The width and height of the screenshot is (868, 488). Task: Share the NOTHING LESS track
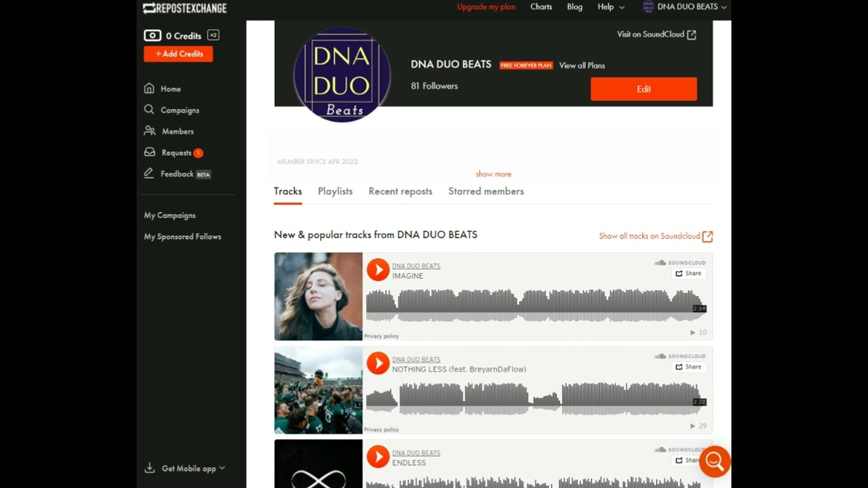(688, 367)
